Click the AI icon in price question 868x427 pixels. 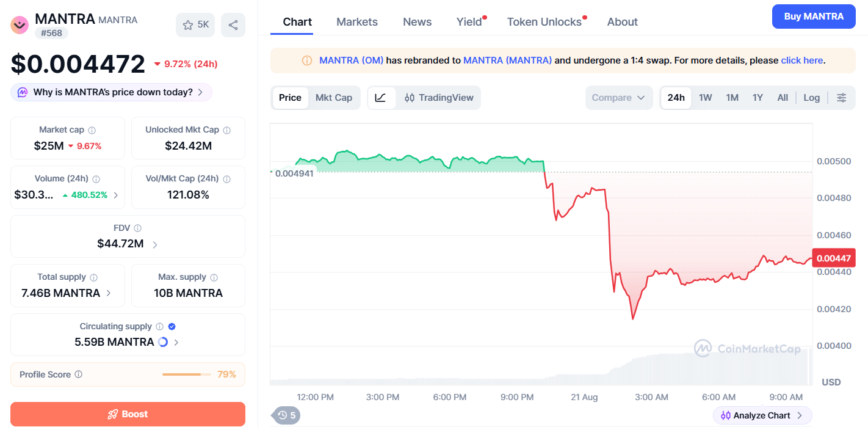tap(23, 92)
